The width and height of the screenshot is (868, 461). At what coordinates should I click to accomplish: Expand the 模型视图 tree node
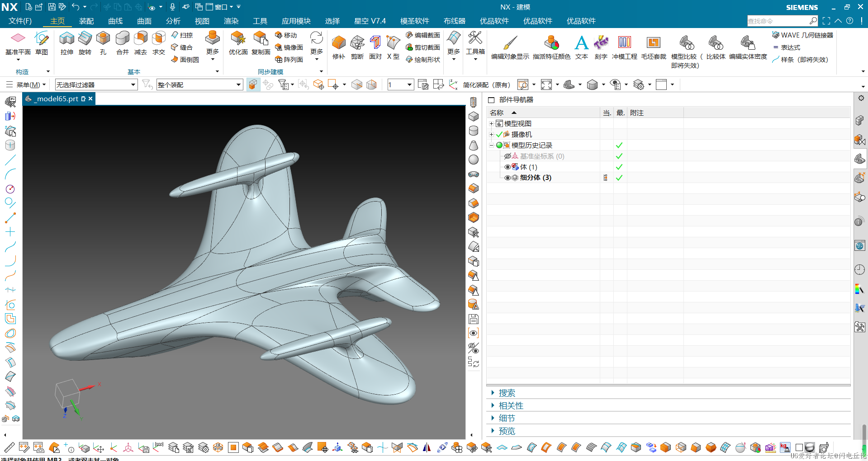pos(491,123)
